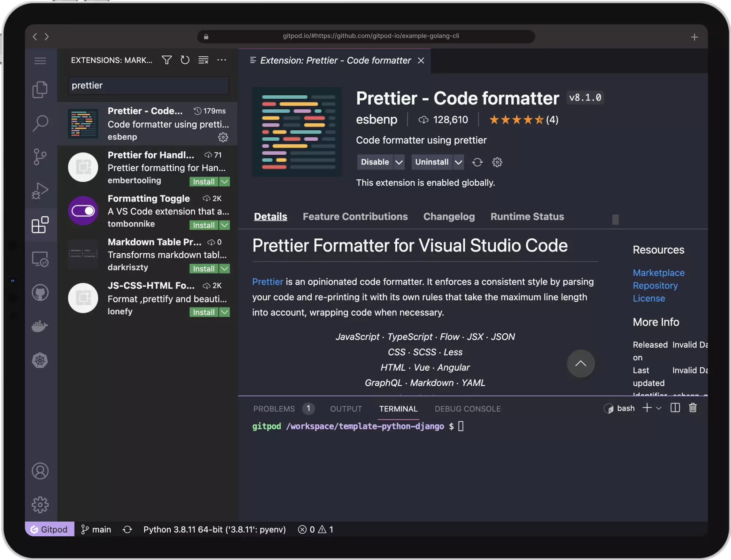The width and height of the screenshot is (731, 560).
Task: Switch to Runtime Status tab
Action: pos(527,216)
